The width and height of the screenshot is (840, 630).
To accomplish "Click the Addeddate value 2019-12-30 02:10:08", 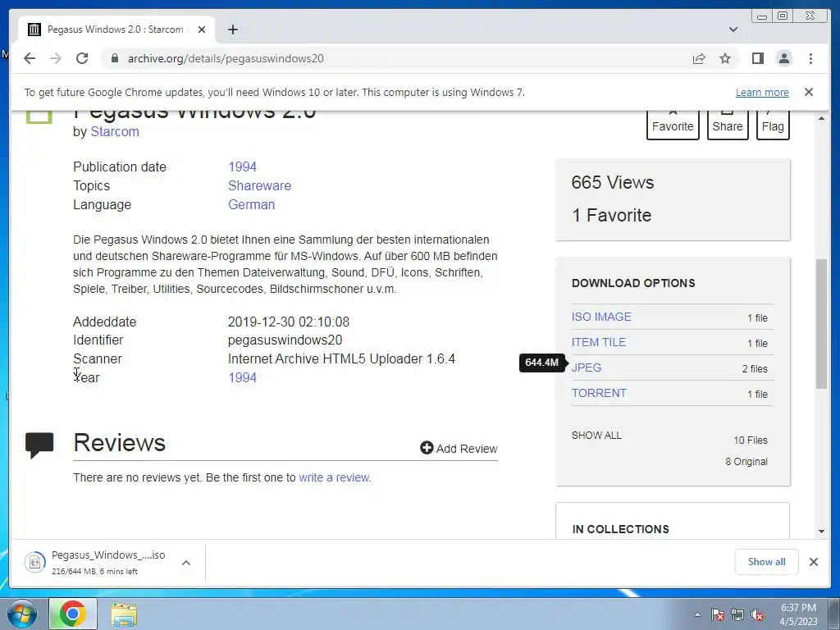I will [288, 322].
